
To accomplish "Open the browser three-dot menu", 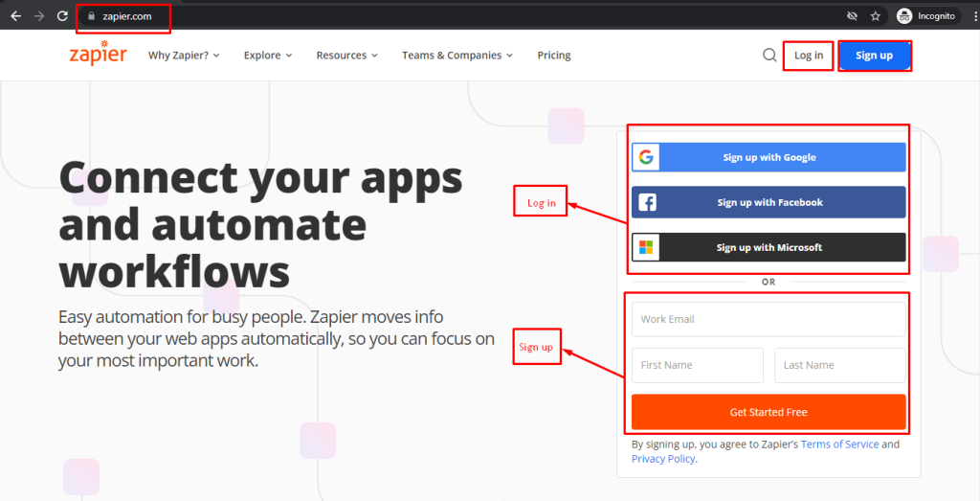I will click(x=974, y=16).
